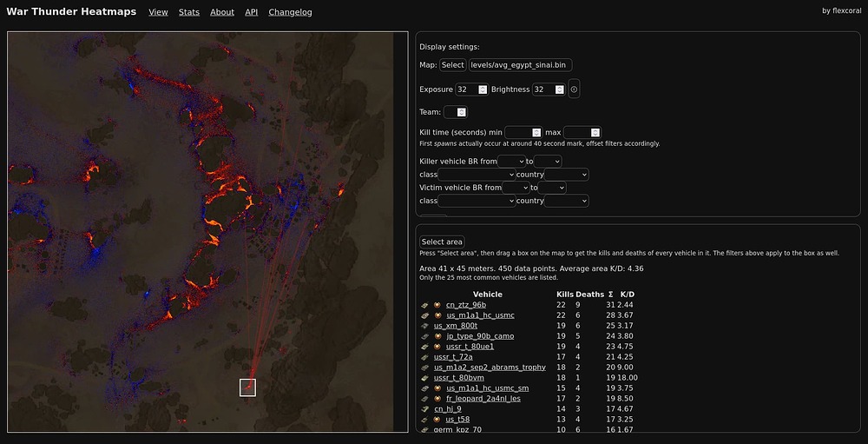Viewport: 868px width, 444px height.
Task: Click the Select map button
Action: tap(453, 65)
